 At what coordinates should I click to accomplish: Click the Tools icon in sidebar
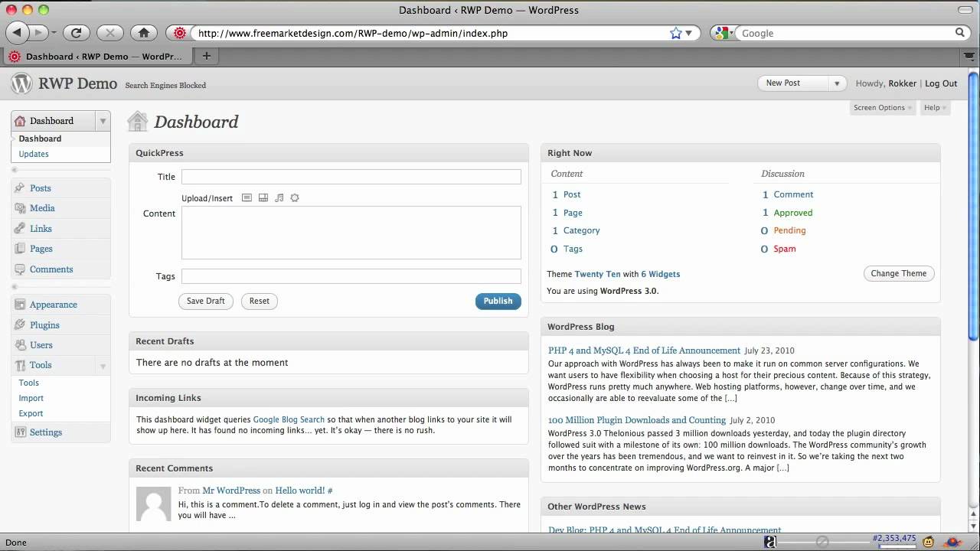pos(20,365)
